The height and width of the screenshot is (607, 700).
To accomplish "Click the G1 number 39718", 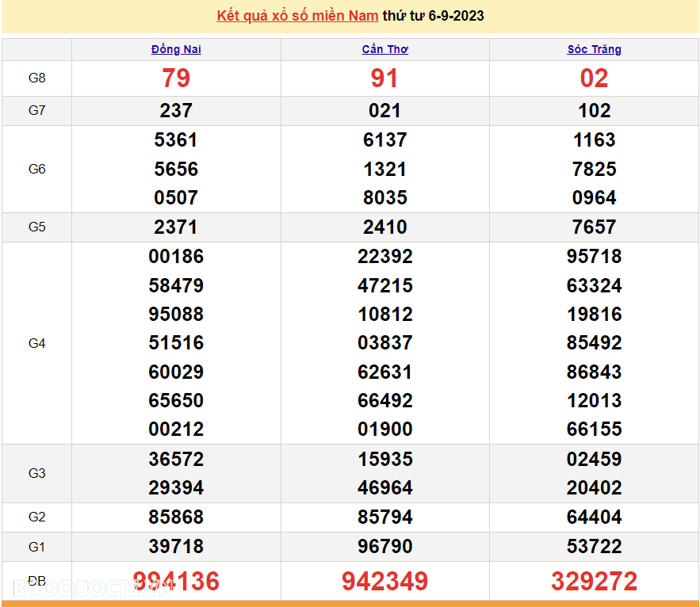I will 176,547.
